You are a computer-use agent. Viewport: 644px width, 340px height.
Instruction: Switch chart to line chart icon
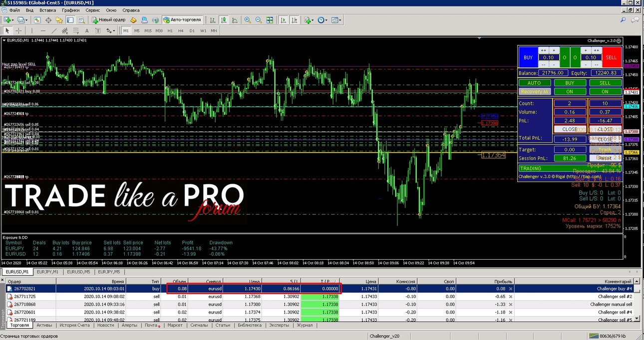pos(234,20)
